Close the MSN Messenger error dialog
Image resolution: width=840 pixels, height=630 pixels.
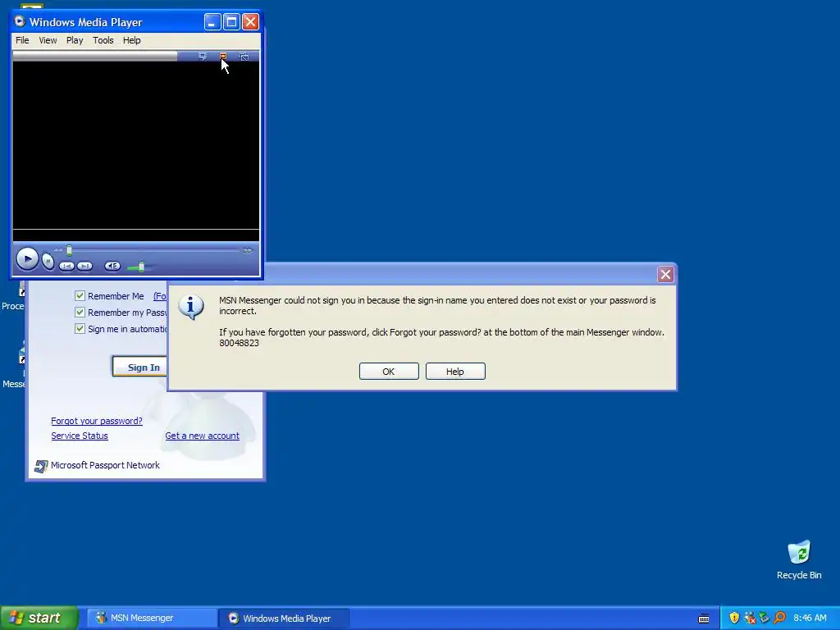tap(665, 274)
